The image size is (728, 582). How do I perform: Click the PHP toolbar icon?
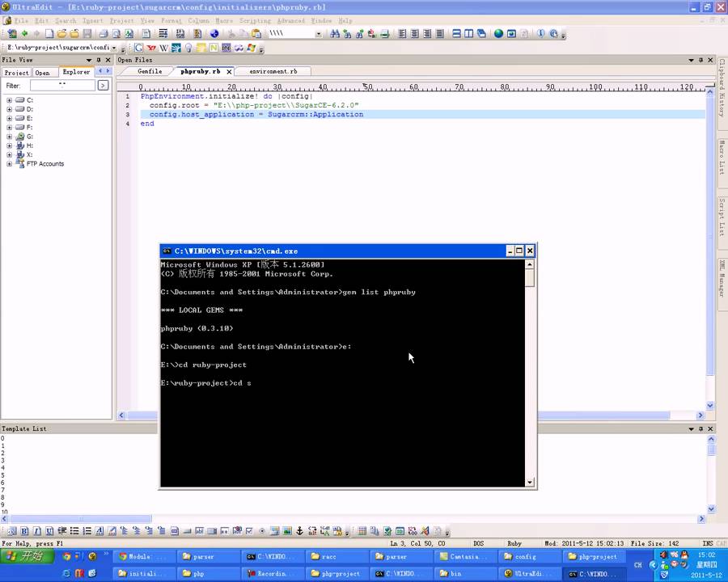[x=226, y=48]
